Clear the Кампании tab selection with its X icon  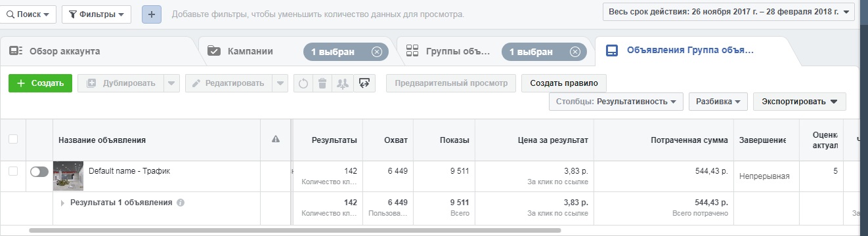tap(376, 52)
